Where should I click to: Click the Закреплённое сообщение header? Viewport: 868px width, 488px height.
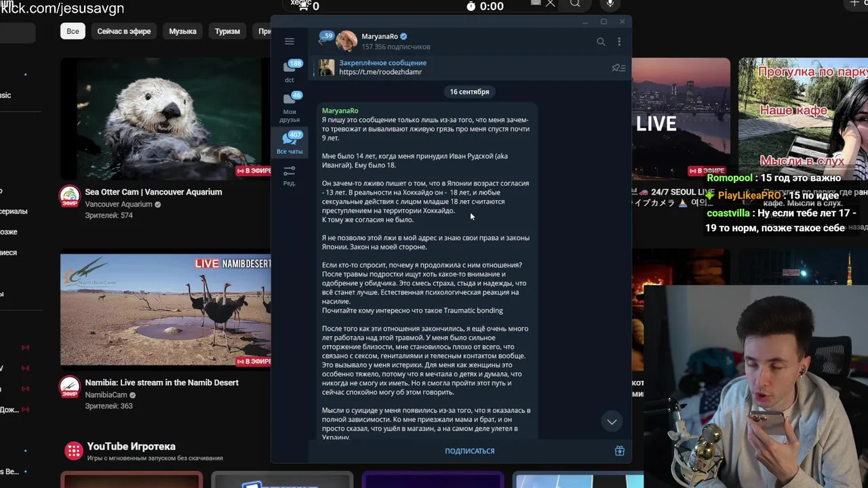(x=382, y=63)
